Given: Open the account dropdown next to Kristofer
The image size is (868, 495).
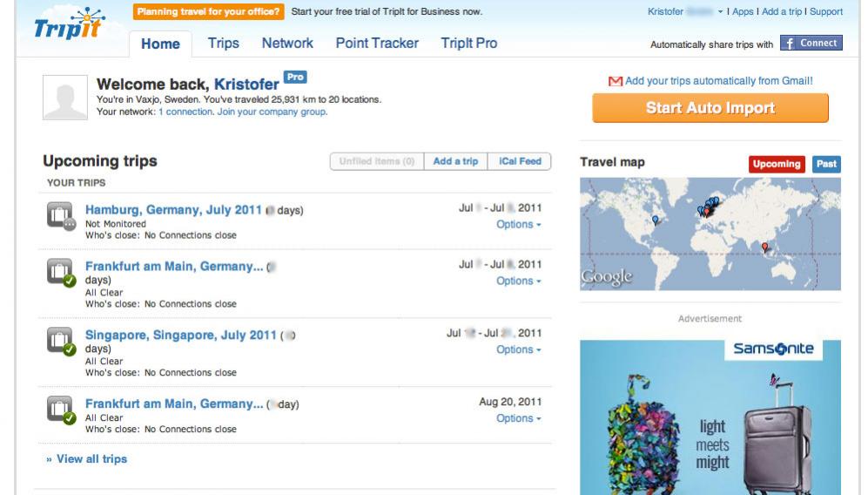Looking at the screenshot, I should click(720, 12).
